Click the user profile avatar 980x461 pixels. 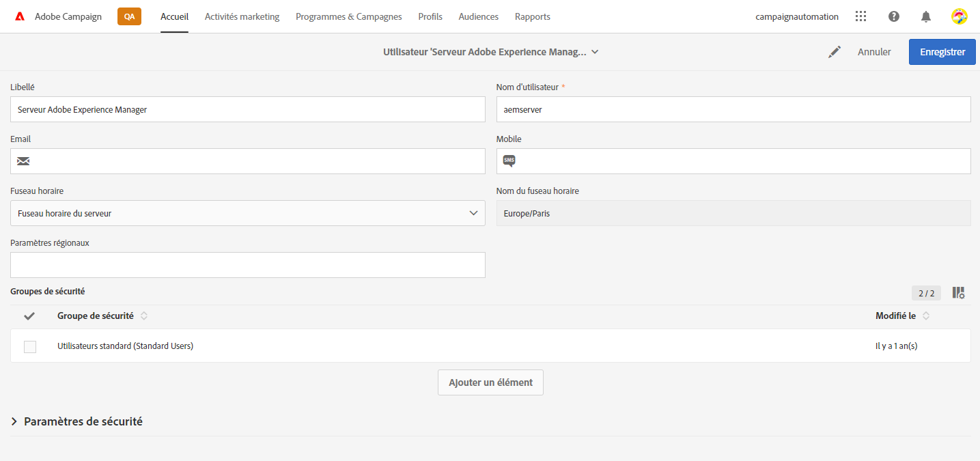click(959, 16)
